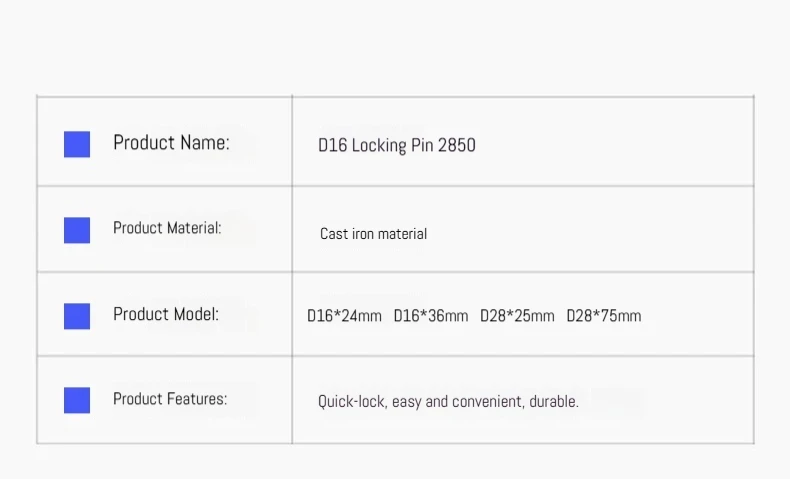Click the 'Product Name:' label
The height and width of the screenshot is (479, 790).
point(171,143)
